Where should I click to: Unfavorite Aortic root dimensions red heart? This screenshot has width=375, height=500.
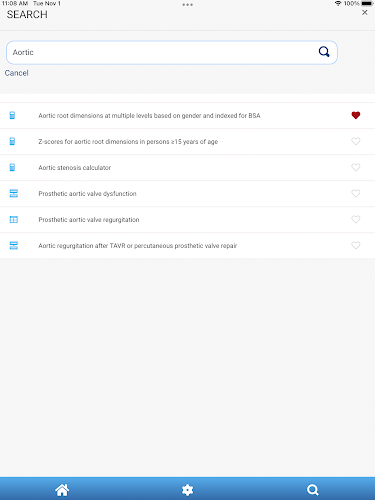tap(356, 115)
